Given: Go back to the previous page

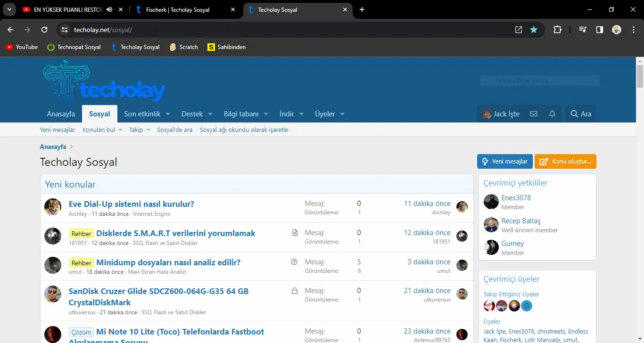Looking at the screenshot, I should 10,30.
